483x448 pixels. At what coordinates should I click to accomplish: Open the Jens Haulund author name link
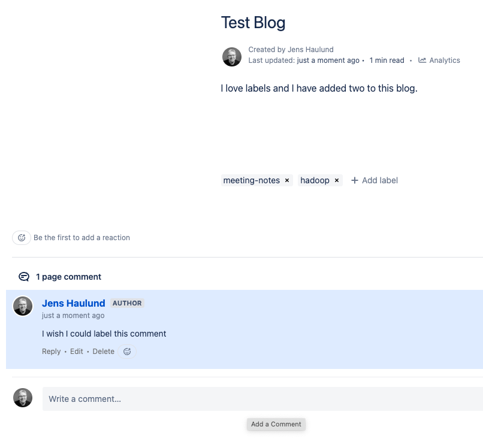74,303
